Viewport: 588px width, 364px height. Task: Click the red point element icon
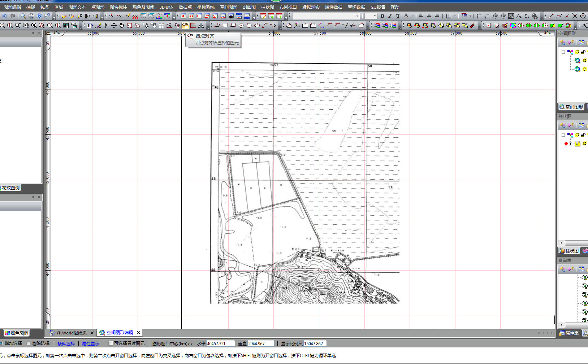(183, 16)
